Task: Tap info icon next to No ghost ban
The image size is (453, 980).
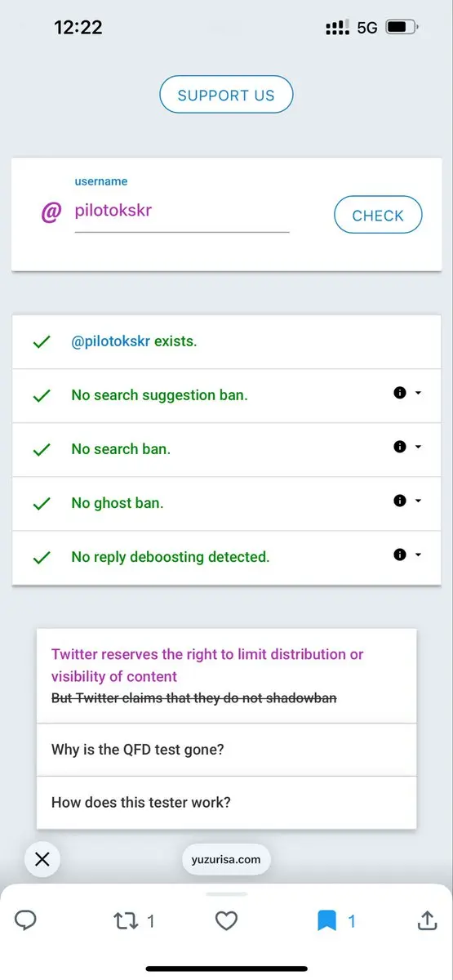Action: click(x=400, y=501)
